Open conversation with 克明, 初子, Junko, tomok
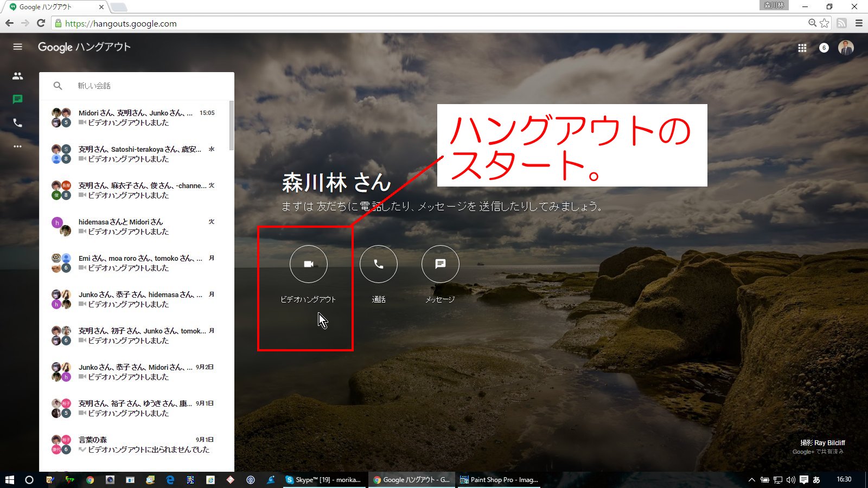Screen dimensions: 868x488 click(135, 336)
